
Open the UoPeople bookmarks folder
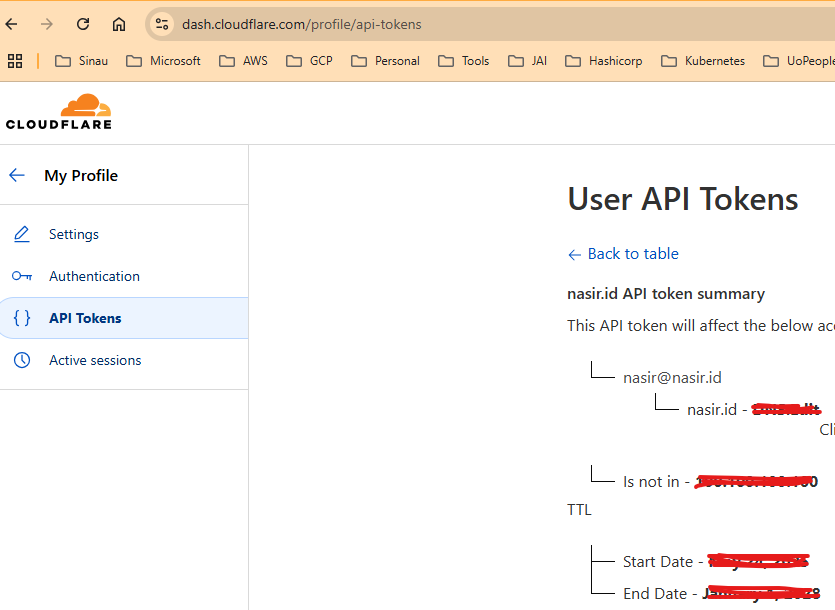798,61
